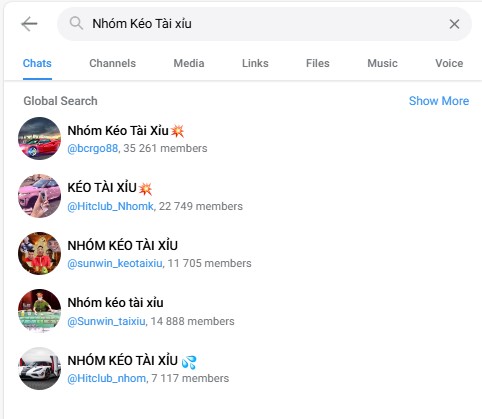Click the Show More link
The height and width of the screenshot is (419, 482).
[439, 101]
